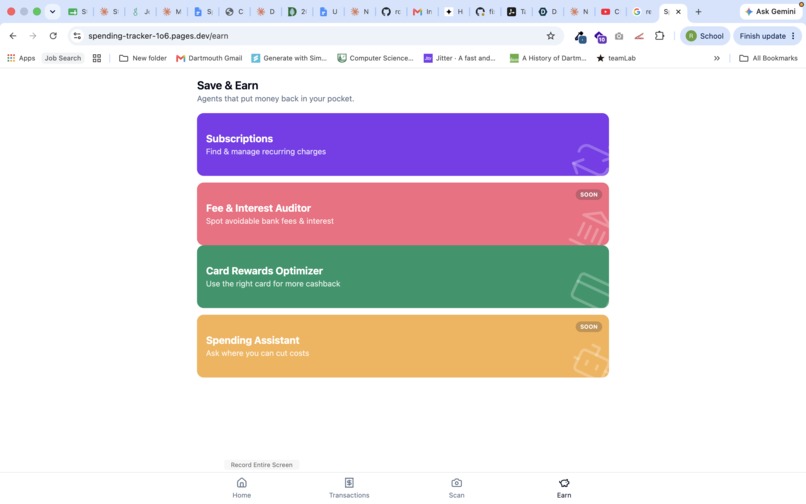
Task: Show more bookmarks with the chevron
Action: tap(717, 58)
